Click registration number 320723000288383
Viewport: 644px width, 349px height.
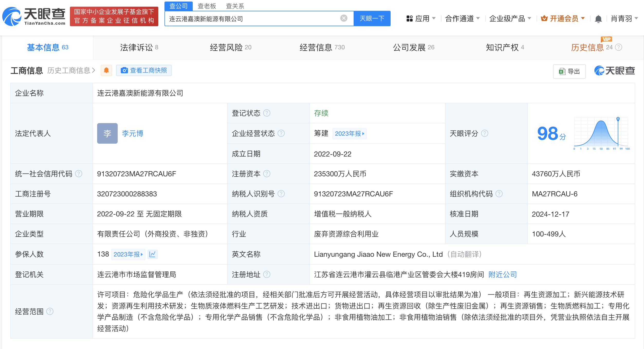tap(127, 194)
